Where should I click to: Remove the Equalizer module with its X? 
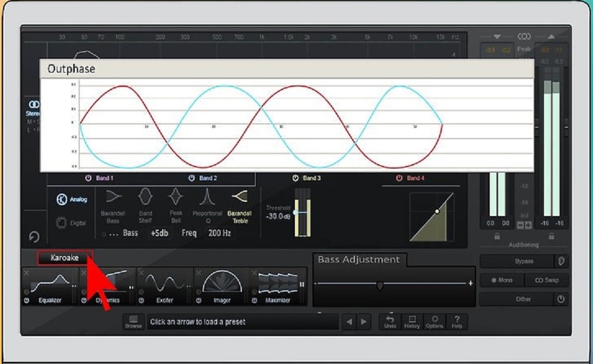[26, 272]
